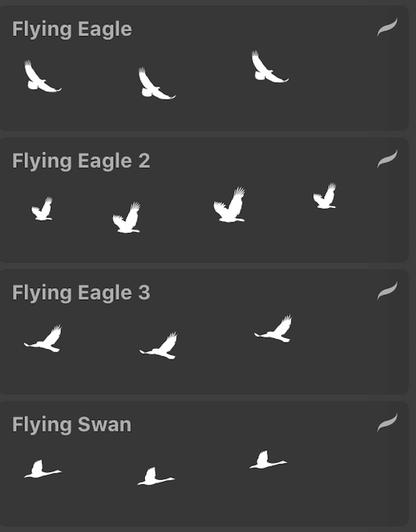Click first eagle silhouette in Flying Eagle preview
416x532 pixels.
(42, 76)
